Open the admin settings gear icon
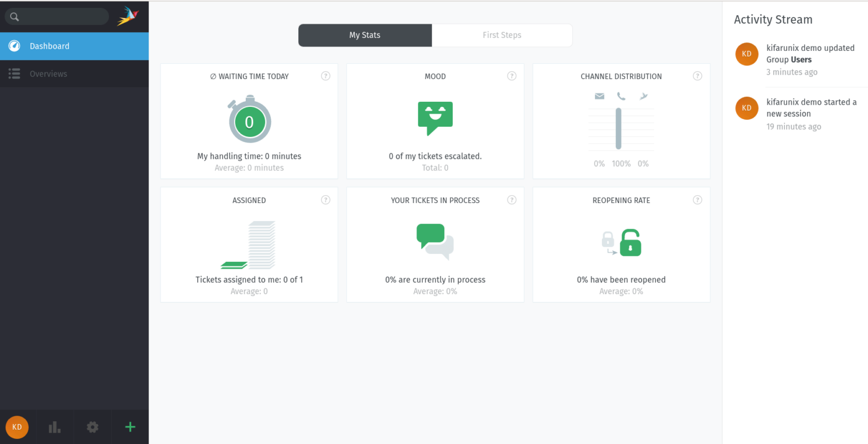The height and width of the screenshot is (444, 868). coord(93,427)
